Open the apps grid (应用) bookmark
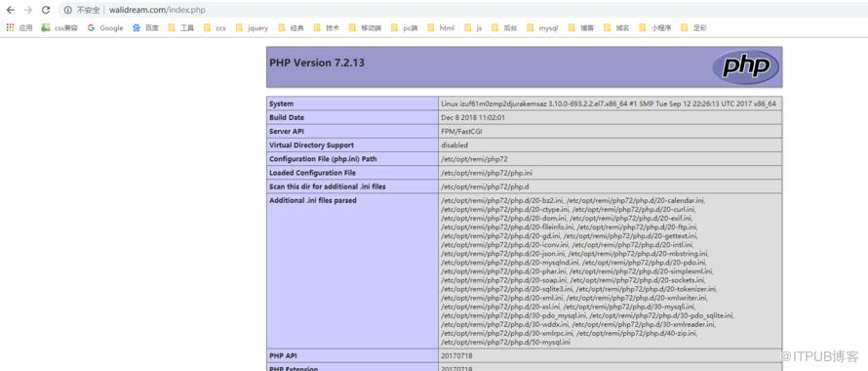The height and width of the screenshot is (371, 868). click(x=20, y=27)
